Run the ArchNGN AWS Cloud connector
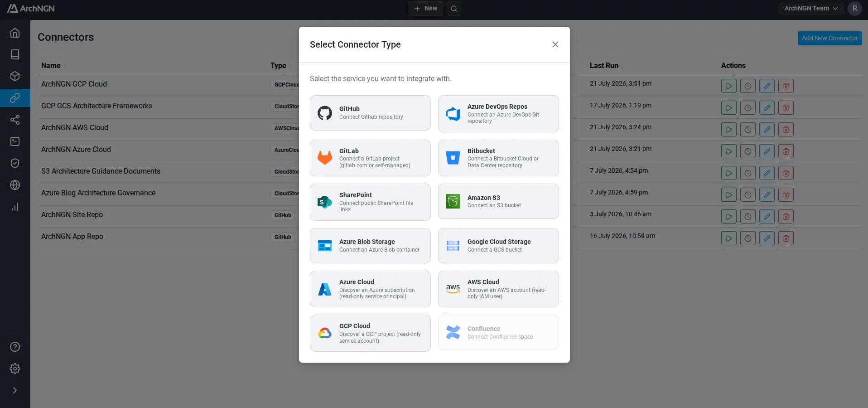868x408 pixels. click(x=729, y=130)
